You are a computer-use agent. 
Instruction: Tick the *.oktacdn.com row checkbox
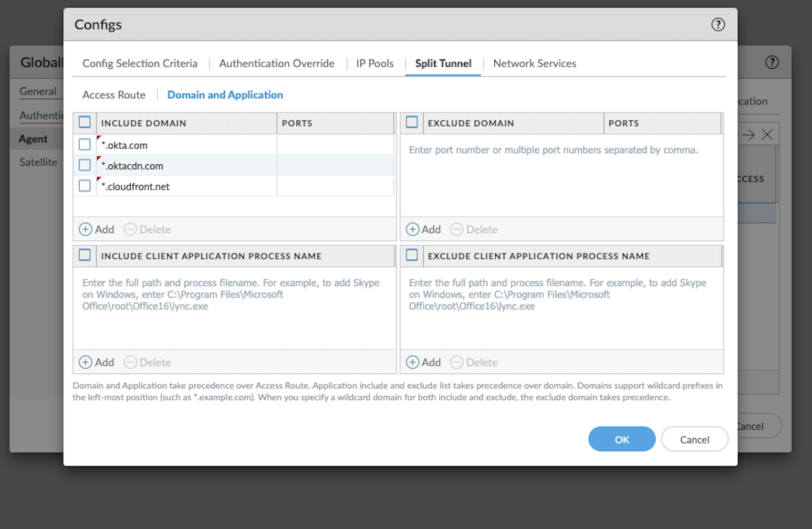pyautogui.click(x=85, y=165)
